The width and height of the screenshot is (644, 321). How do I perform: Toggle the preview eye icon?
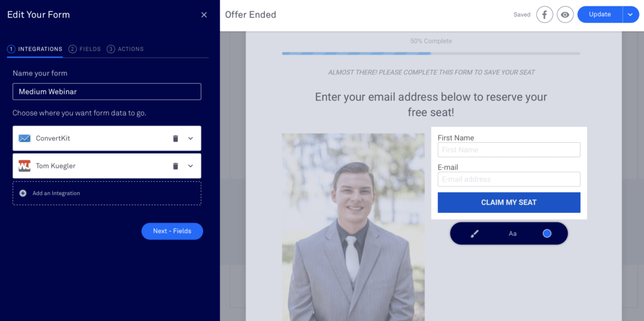(x=565, y=15)
